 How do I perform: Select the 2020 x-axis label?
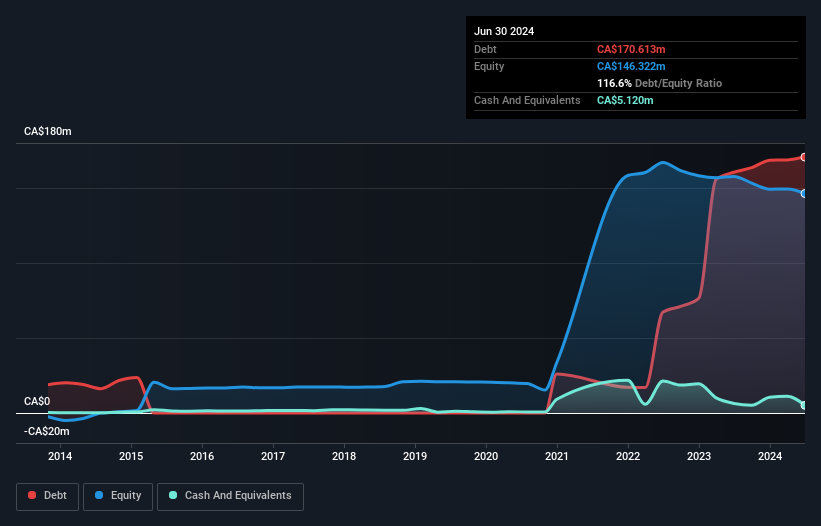[x=486, y=456]
